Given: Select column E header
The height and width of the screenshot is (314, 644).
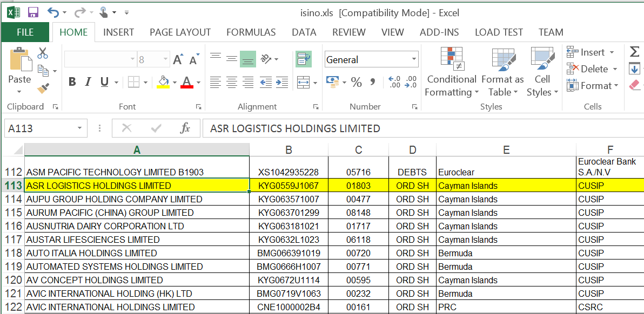Looking at the screenshot, I should pyautogui.click(x=506, y=149).
